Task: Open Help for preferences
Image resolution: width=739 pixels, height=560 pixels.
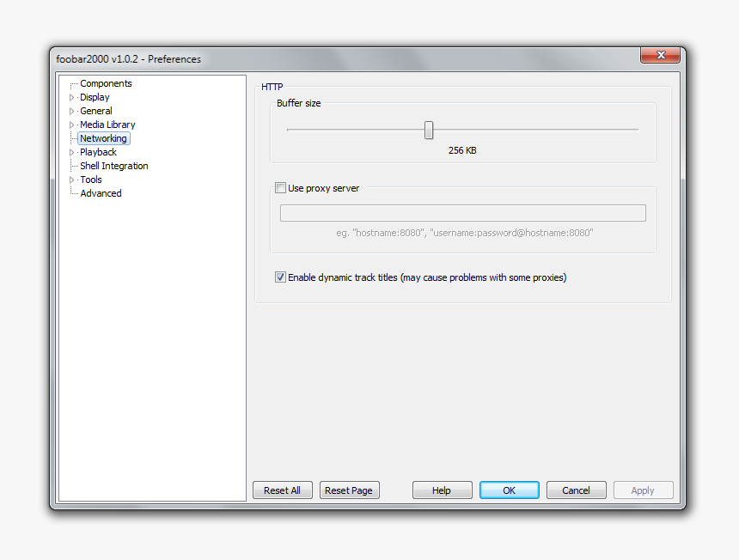Action: point(442,490)
